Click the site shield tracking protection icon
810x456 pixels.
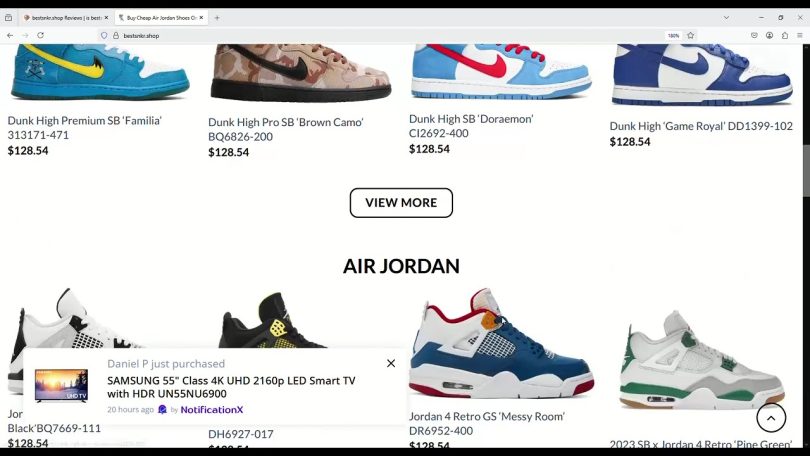pos(104,36)
